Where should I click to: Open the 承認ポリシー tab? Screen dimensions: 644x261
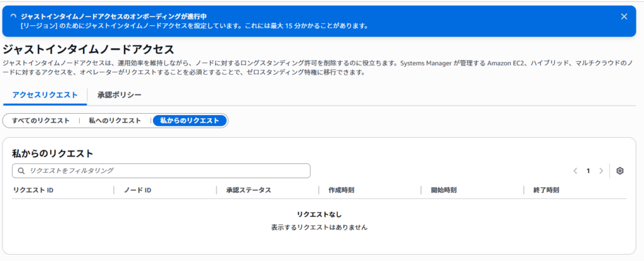click(119, 95)
